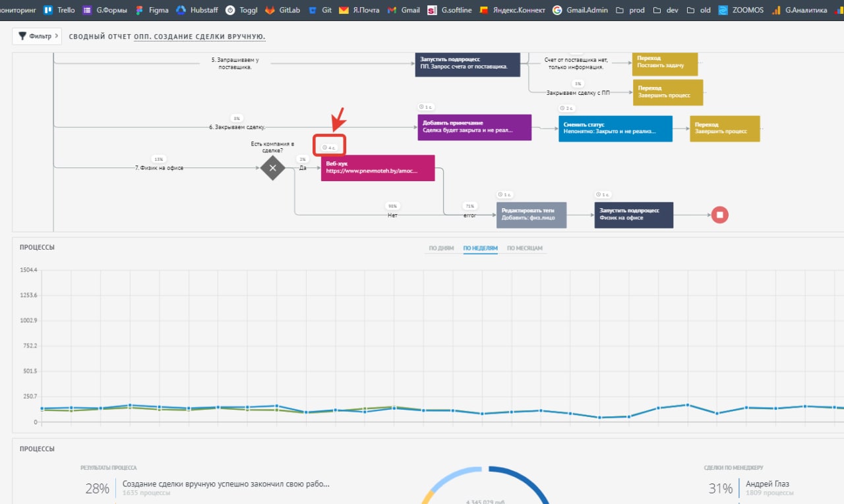The width and height of the screenshot is (844, 504).
Task: Select Переход Завершить процесс after Сменить статус
Action: (725, 128)
